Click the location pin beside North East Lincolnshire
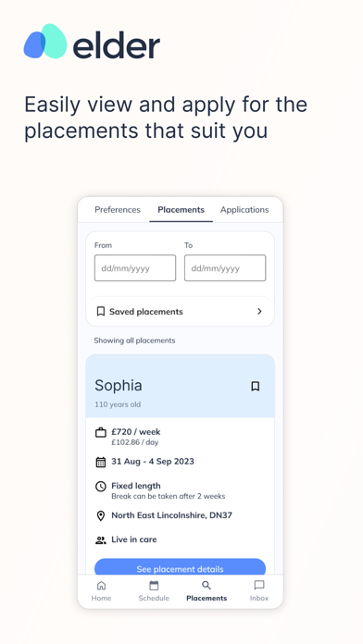363x644 pixels. (101, 516)
